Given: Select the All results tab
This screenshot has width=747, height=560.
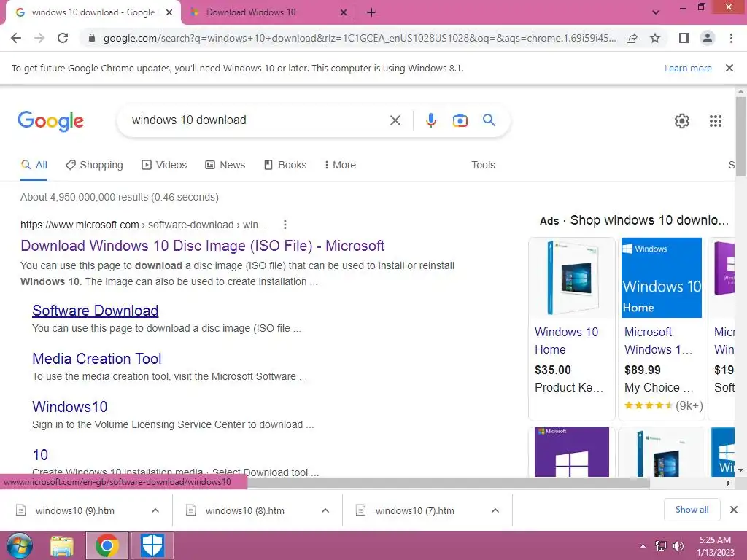Looking at the screenshot, I should [x=34, y=166].
